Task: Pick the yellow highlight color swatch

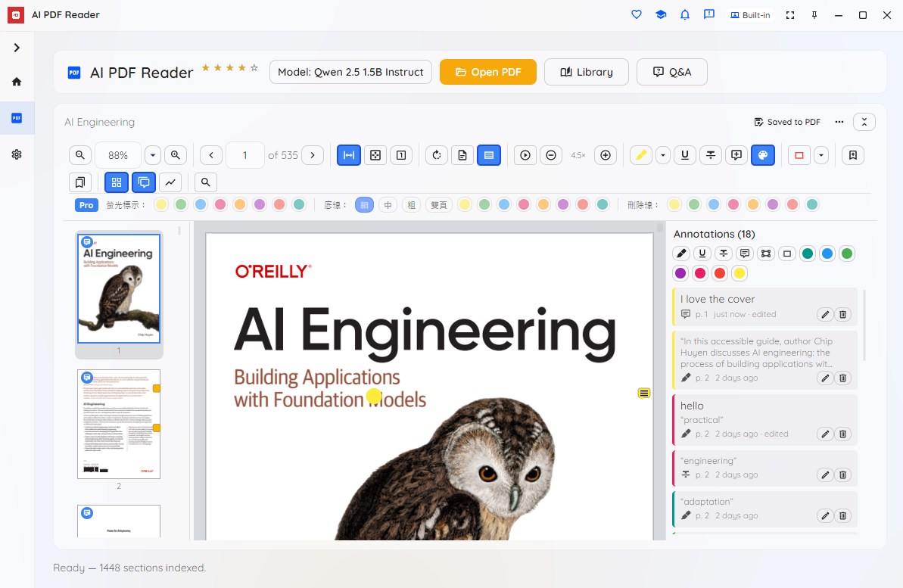Action: 161,204
